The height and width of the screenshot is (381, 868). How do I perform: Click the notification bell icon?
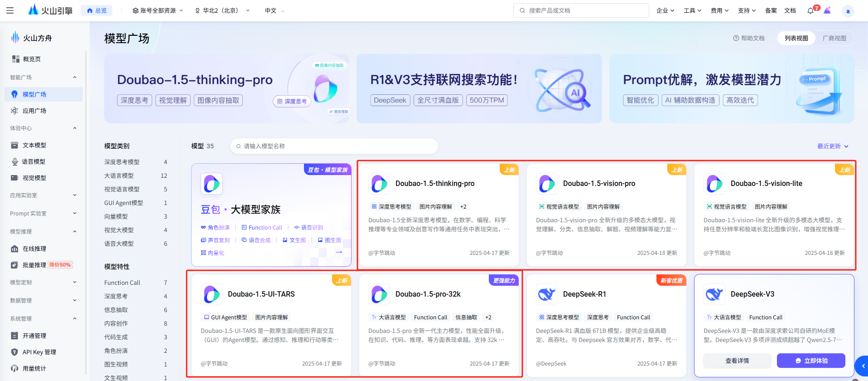tap(810, 10)
